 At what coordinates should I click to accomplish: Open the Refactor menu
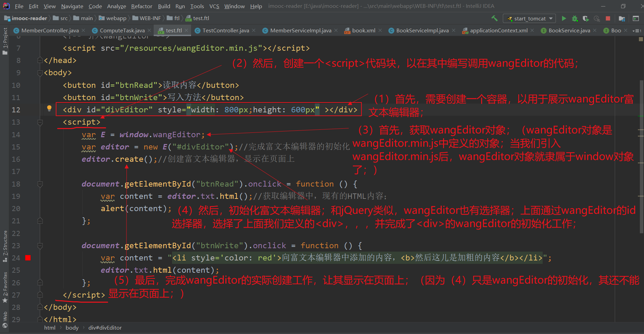pyautogui.click(x=141, y=6)
